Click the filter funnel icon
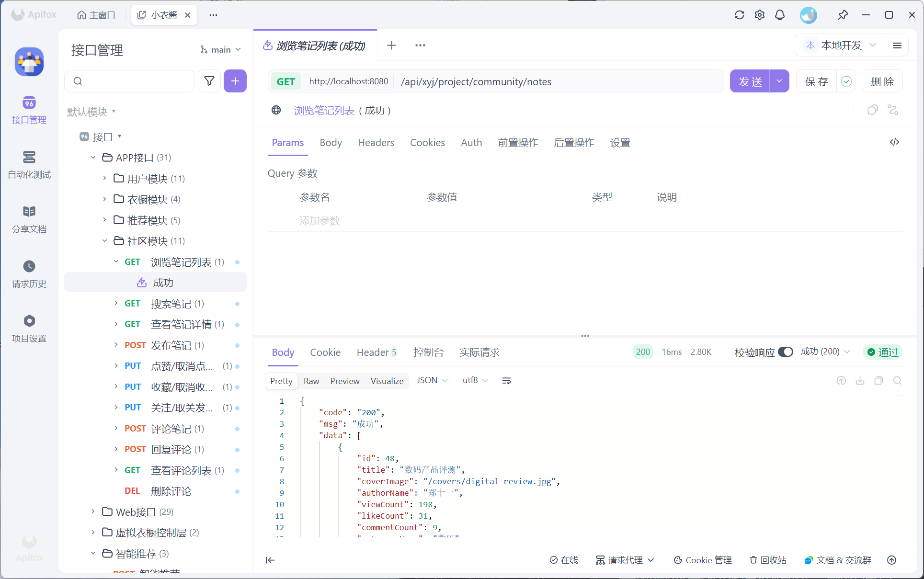Screen dimensions: 924x579 click(209, 81)
